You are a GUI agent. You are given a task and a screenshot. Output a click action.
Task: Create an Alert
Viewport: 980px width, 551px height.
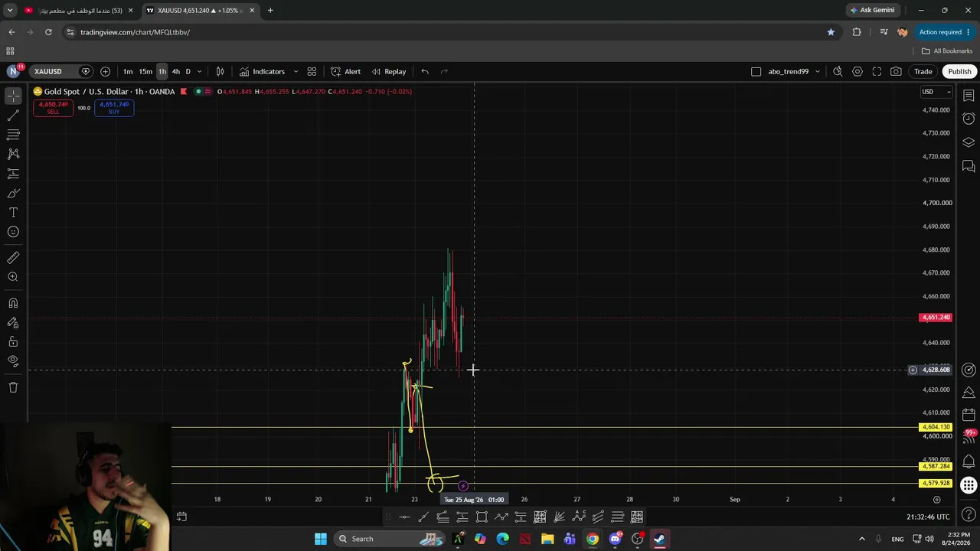click(x=346, y=71)
